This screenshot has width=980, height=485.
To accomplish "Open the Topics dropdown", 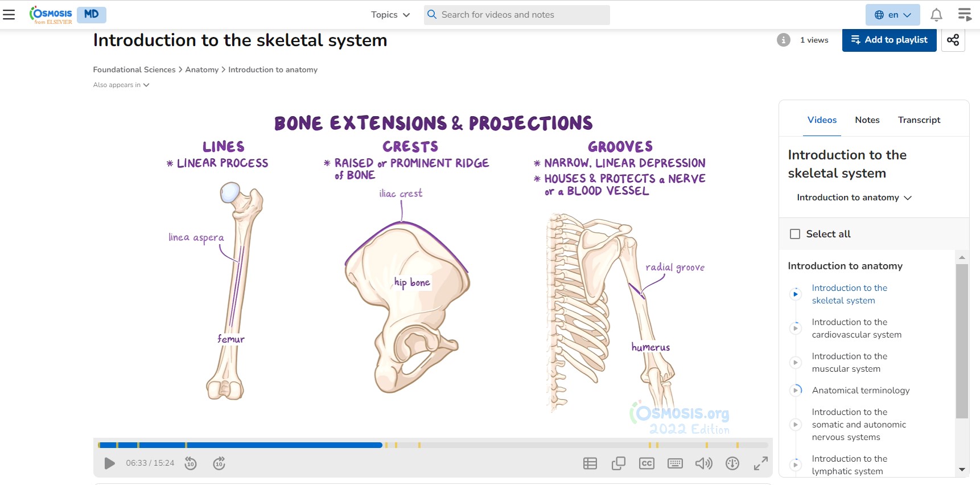I will point(390,15).
